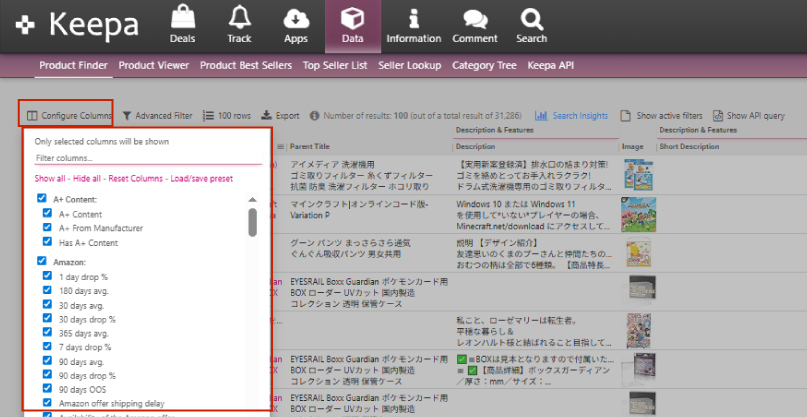This screenshot has height=417, width=807.
Task: Open the Pooh diaper pants product thumbnail
Action: tap(639, 252)
